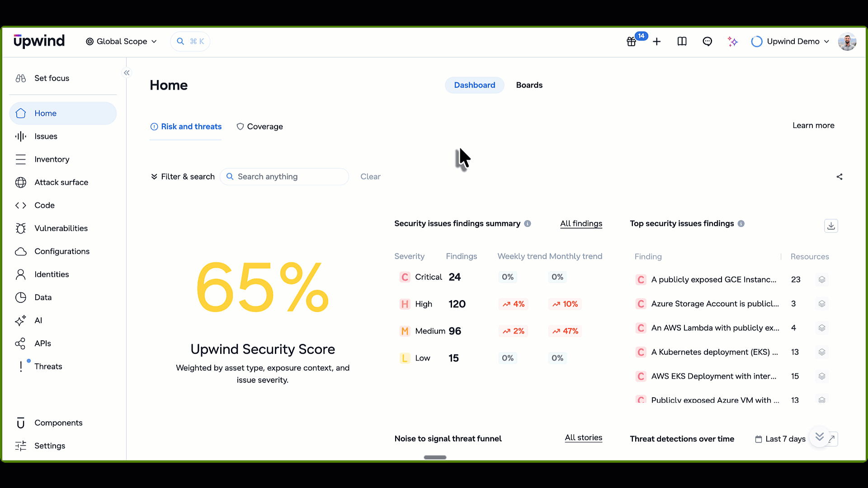
Task: Collapse the sidebar with double-chevron
Action: point(127,73)
